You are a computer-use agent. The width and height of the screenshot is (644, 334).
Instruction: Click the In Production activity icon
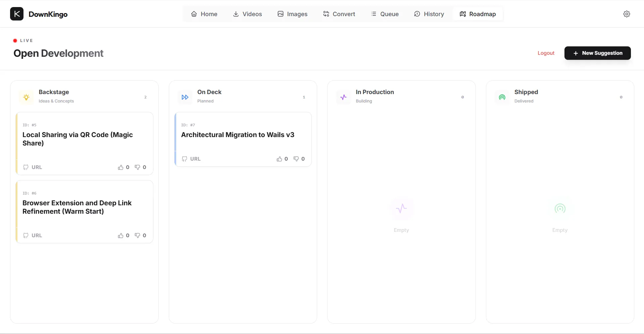[343, 97]
